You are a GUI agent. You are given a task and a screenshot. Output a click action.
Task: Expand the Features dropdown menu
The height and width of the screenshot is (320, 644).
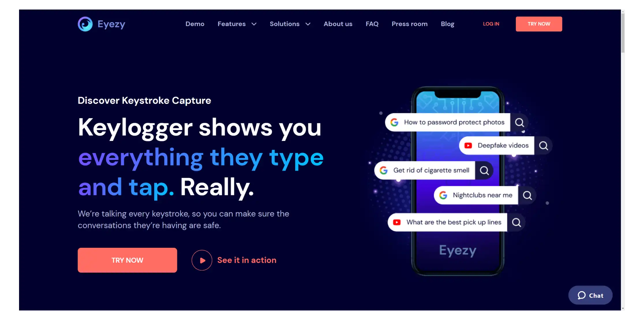click(237, 23)
